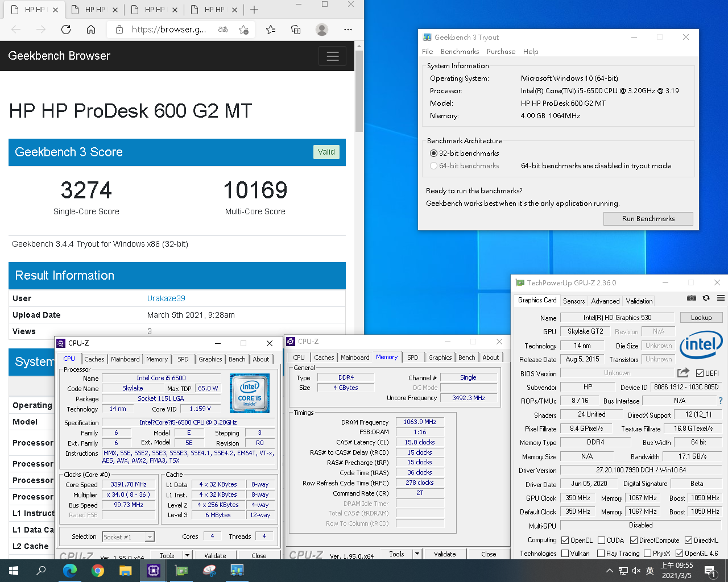Open GPU-Z hamburger menu

721,298
